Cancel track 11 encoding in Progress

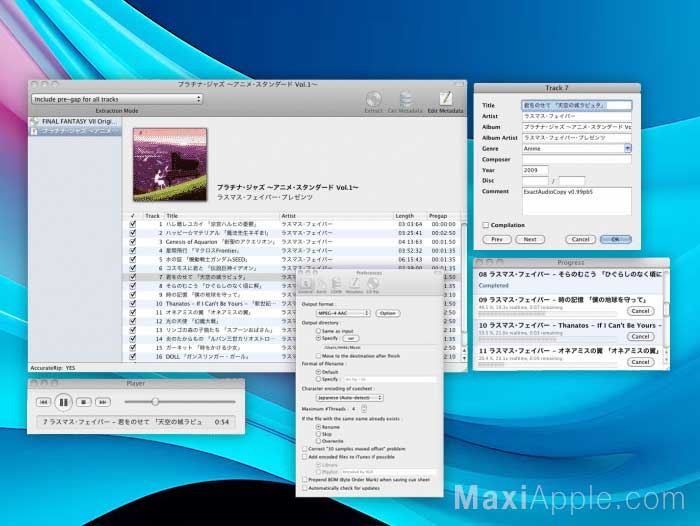[x=640, y=362]
